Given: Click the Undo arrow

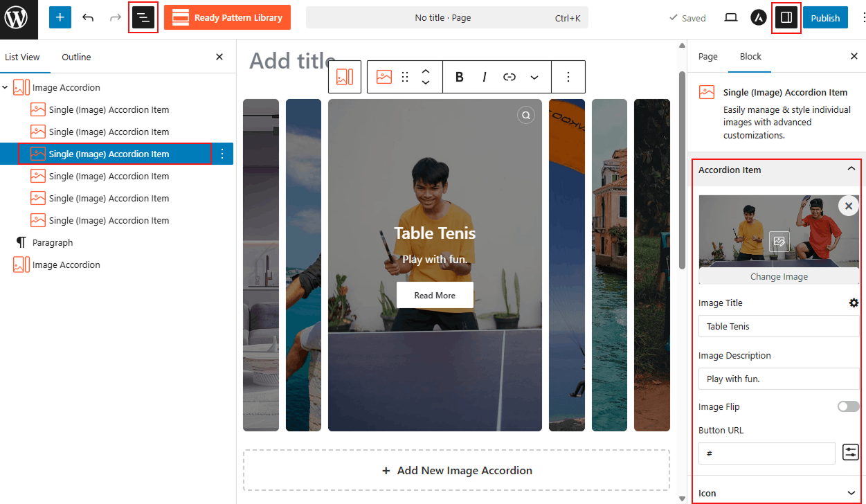Looking at the screenshot, I should coord(88,18).
